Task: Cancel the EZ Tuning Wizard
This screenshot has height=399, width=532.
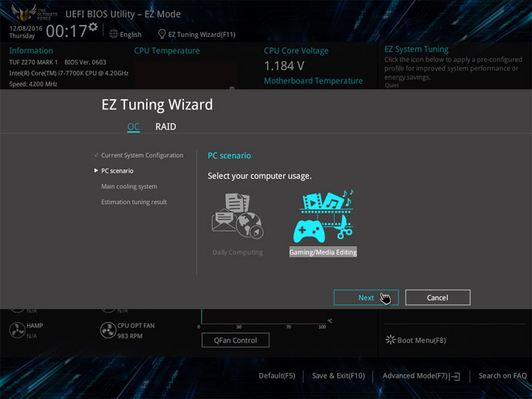Action: (437, 298)
